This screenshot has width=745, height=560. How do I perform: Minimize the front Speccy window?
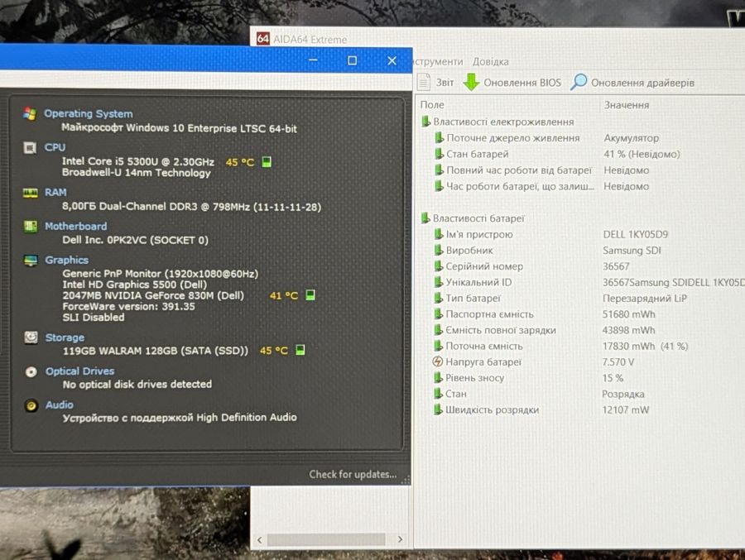coord(313,60)
